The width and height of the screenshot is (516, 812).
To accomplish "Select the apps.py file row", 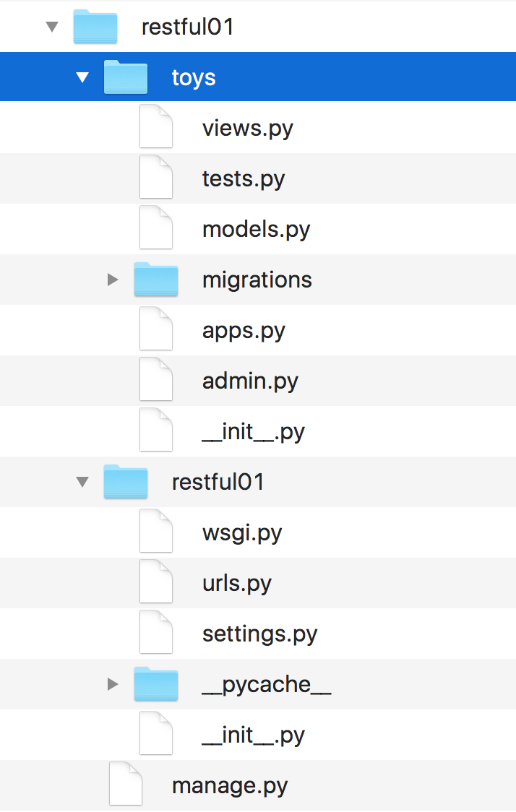I will click(258, 330).
